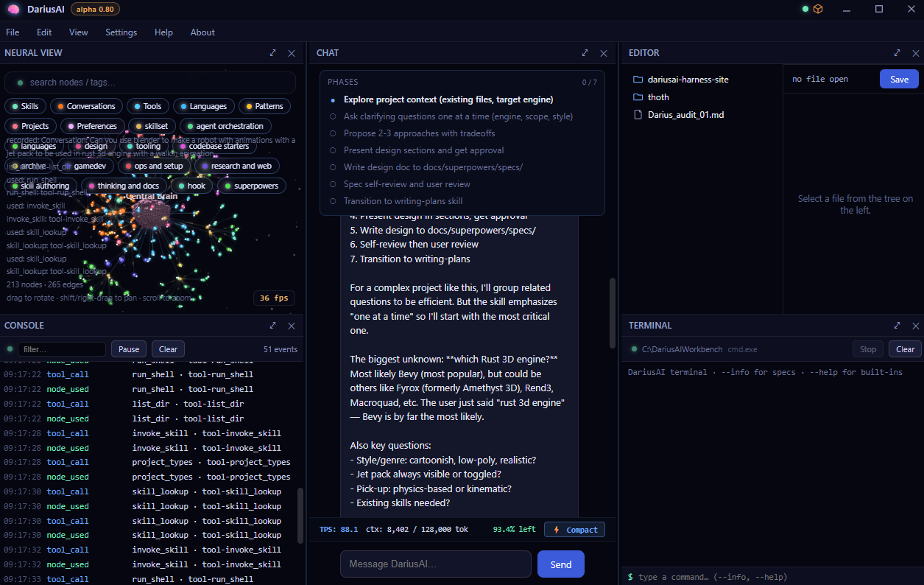Screen dimensions: 924x585
Task: Select 'Transition to writing-plans skill' phase
Action: tap(403, 201)
